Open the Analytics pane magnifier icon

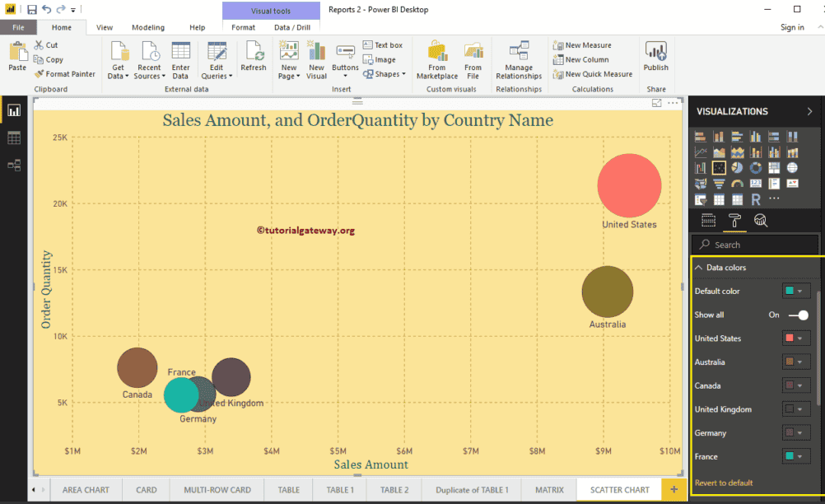761,220
